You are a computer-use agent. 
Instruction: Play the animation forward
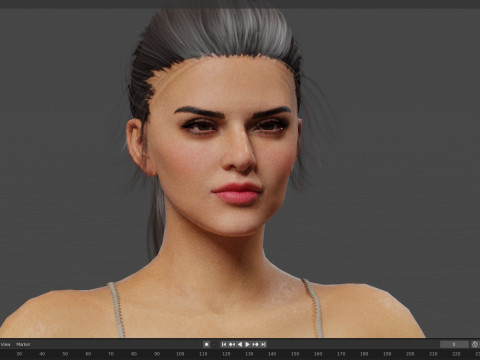click(x=248, y=344)
